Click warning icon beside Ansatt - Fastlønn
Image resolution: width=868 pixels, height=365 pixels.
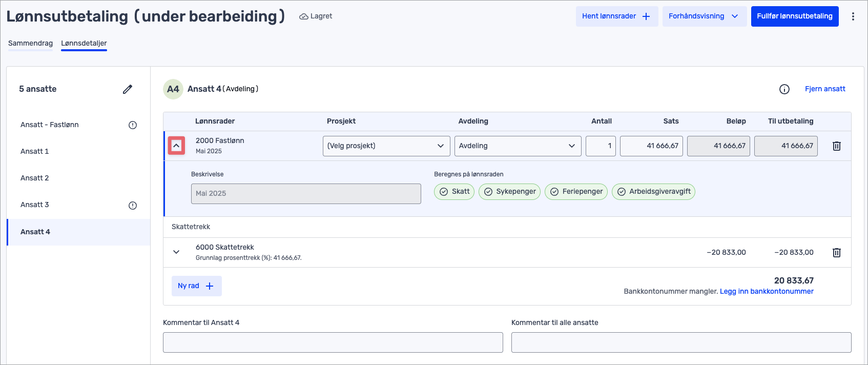pyautogui.click(x=133, y=125)
